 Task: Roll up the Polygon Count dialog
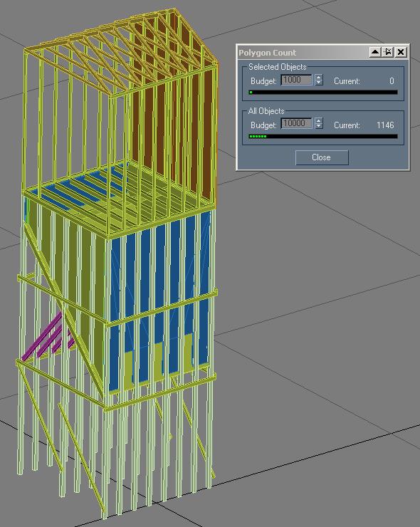click(x=375, y=52)
